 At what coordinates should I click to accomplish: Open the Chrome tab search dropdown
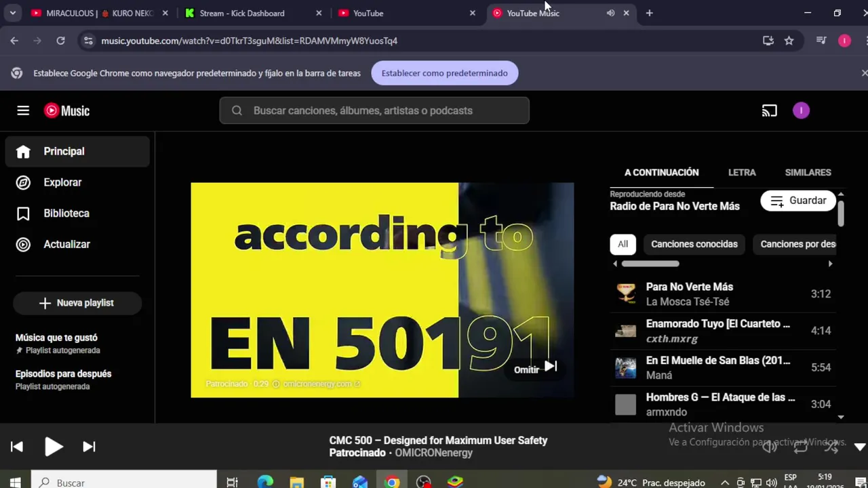point(13,13)
